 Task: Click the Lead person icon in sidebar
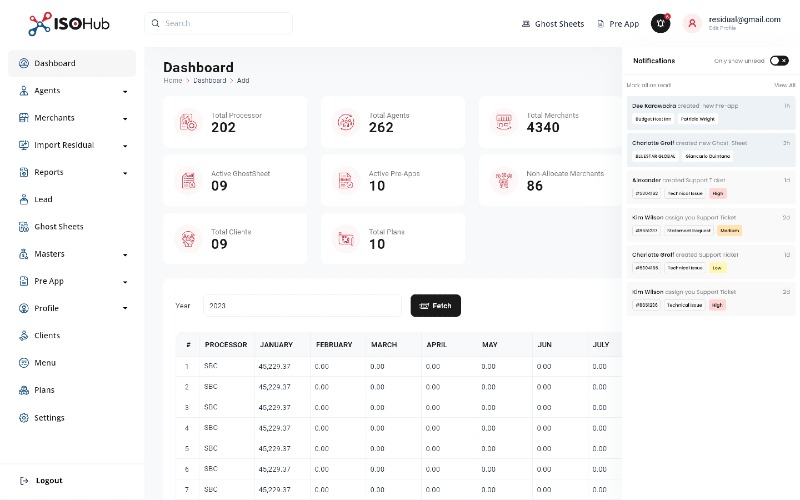point(23,199)
